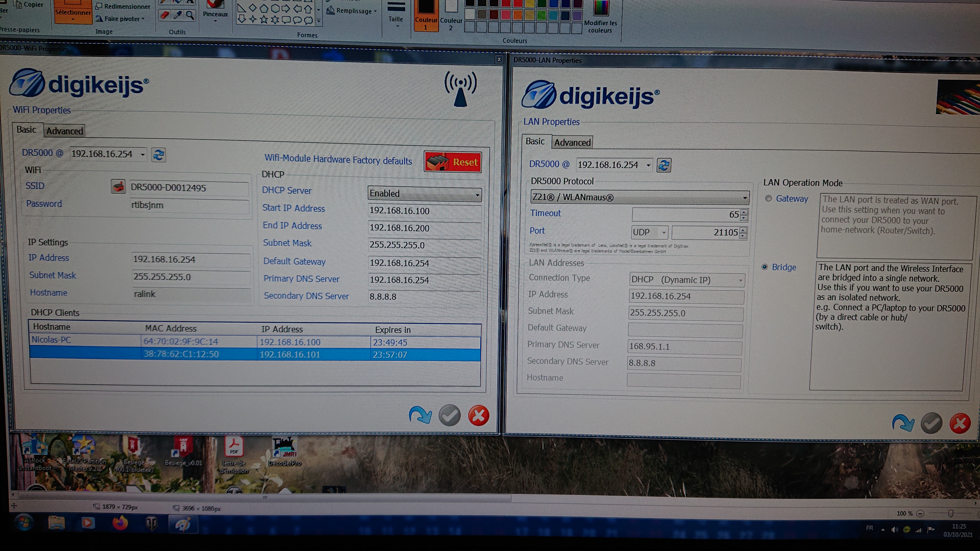Open the Pinceaux brushes dropdown
The height and width of the screenshot is (551, 980).
coord(215,14)
